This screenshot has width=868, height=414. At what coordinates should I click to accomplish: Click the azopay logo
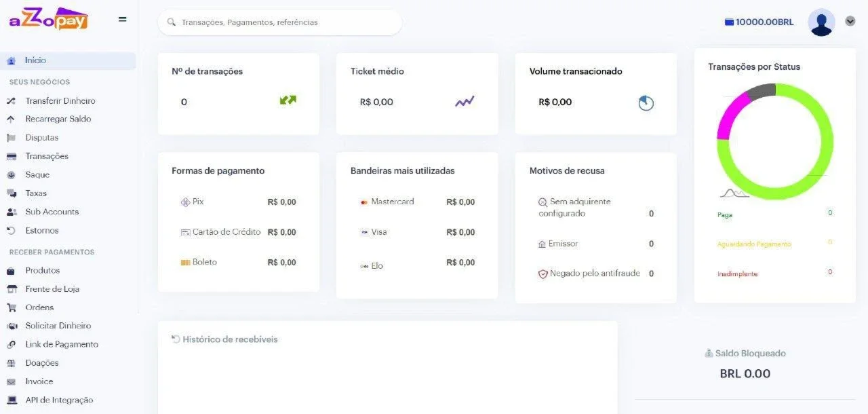click(x=49, y=19)
